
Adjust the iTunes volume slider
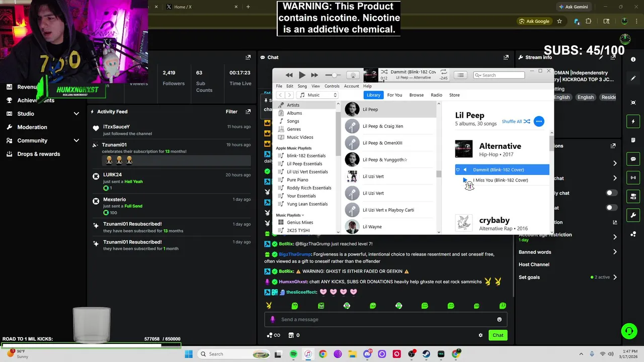tap(332, 75)
